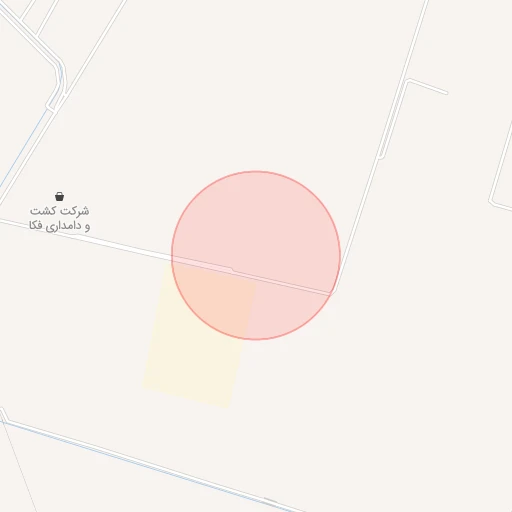The image size is (512, 512).
Task: Select the center of the red circle
Action: [x=256, y=255]
